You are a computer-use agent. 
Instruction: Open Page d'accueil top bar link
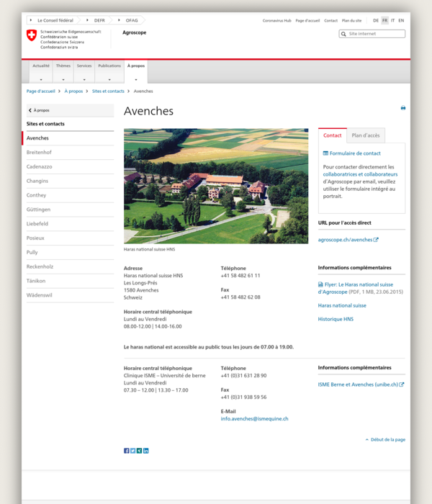(x=307, y=21)
